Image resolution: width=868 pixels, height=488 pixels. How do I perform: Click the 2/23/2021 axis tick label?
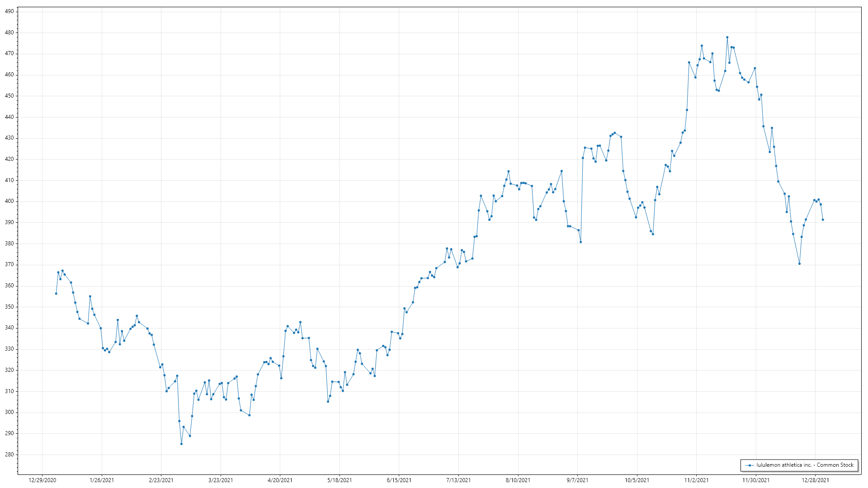[x=161, y=480]
